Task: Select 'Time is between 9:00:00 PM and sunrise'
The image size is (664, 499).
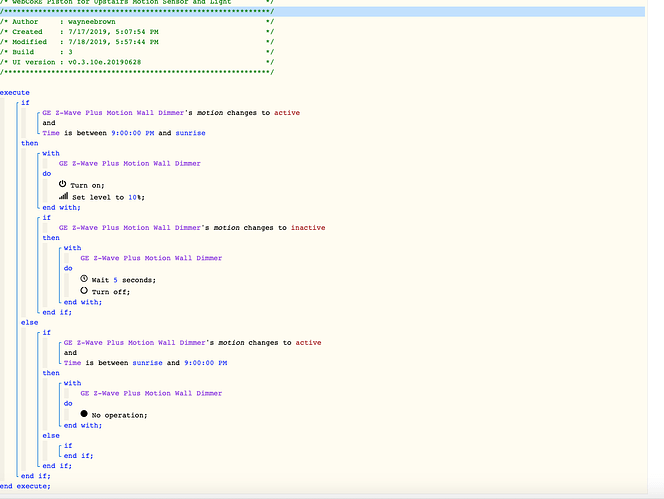Action: [x=124, y=133]
